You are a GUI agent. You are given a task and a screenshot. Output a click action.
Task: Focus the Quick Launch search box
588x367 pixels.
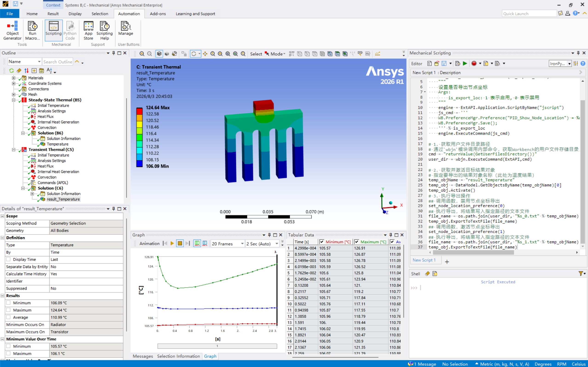(529, 14)
